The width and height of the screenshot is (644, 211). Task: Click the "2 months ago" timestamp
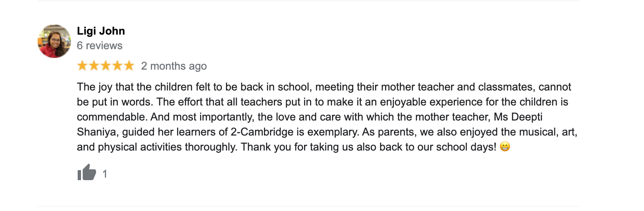point(174,66)
